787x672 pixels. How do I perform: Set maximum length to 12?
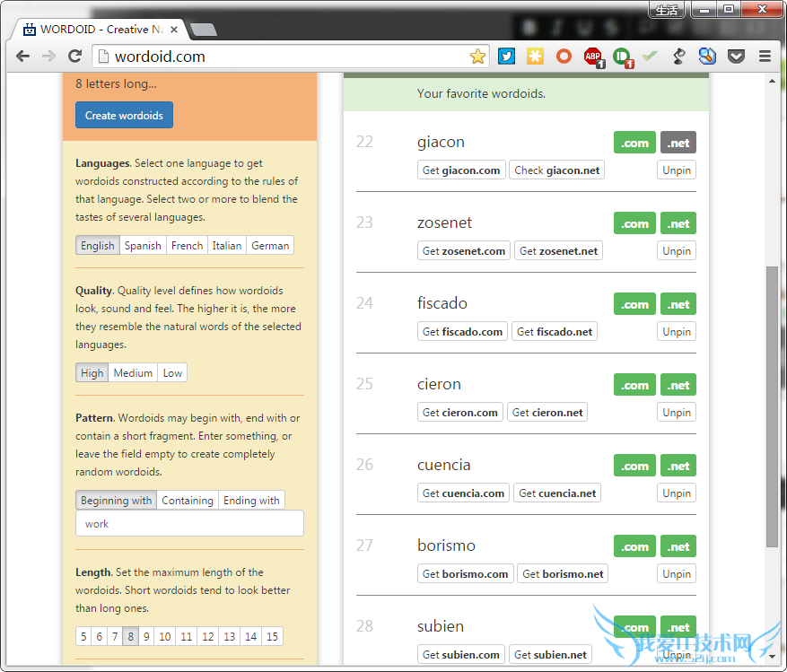tap(208, 636)
